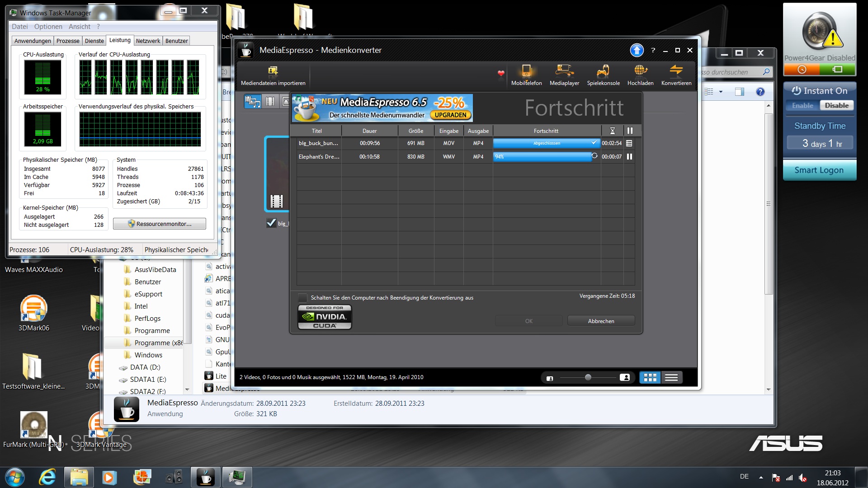Enable shutdown after conversion checkbox
The width and height of the screenshot is (868, 488).
[x=302, y=298]
